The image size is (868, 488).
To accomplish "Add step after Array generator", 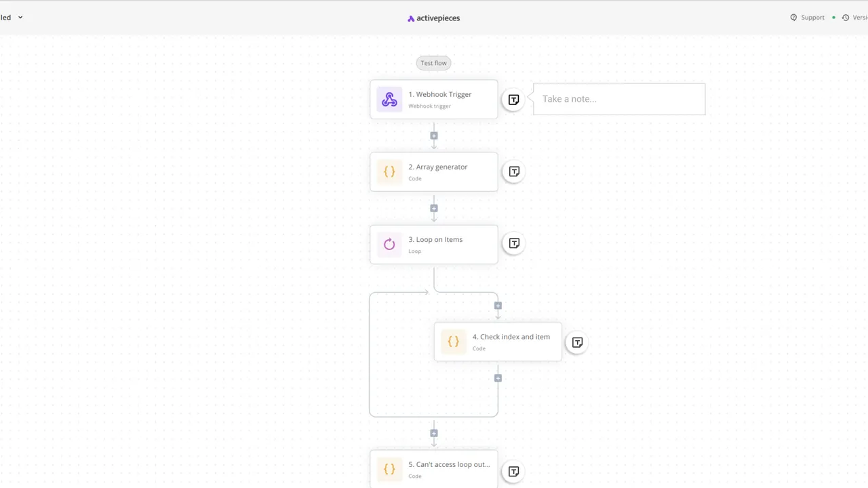I will point(434,208).
